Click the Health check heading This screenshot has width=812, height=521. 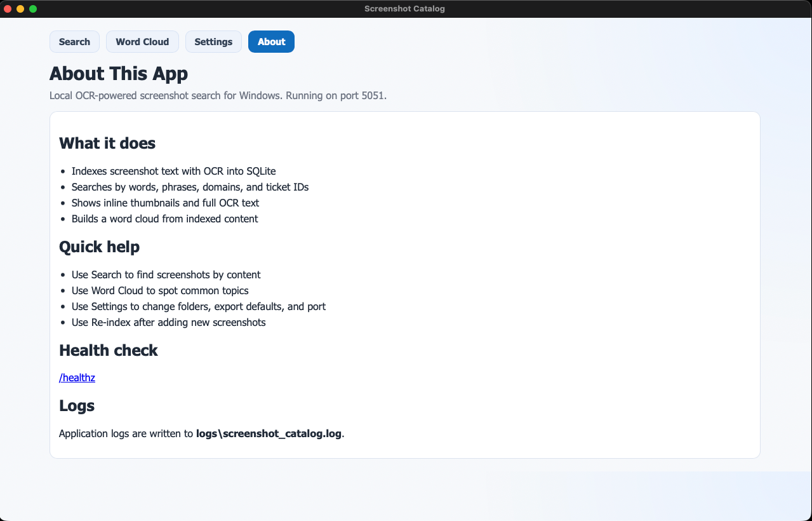pos(109,350)
